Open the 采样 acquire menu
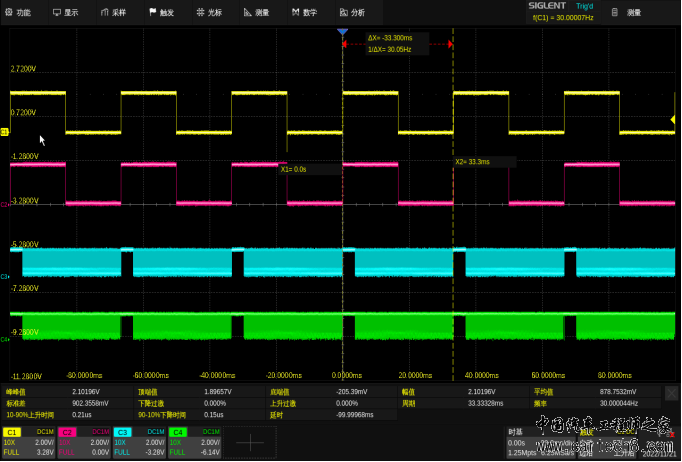 coord(114,12)
